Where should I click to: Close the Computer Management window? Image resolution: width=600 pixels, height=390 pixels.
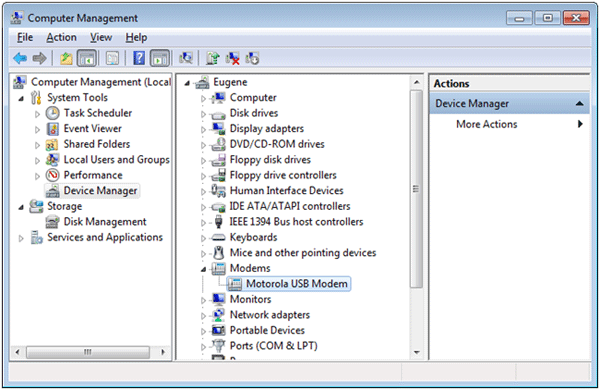[x=576, y=18]
